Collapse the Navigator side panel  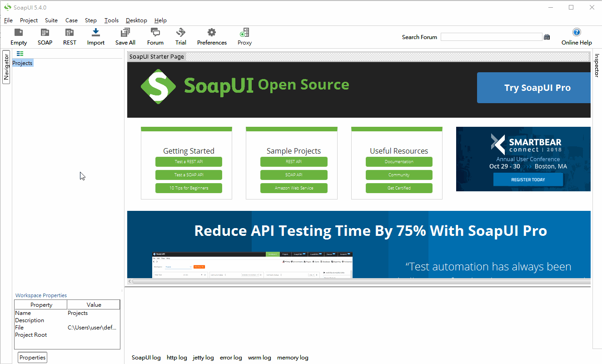click(x=6, y=66)
